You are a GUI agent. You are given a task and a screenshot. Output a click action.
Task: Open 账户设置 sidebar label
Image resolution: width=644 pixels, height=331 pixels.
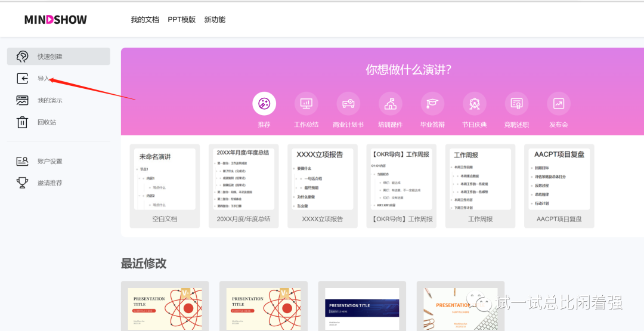click(x=50, y=162)
